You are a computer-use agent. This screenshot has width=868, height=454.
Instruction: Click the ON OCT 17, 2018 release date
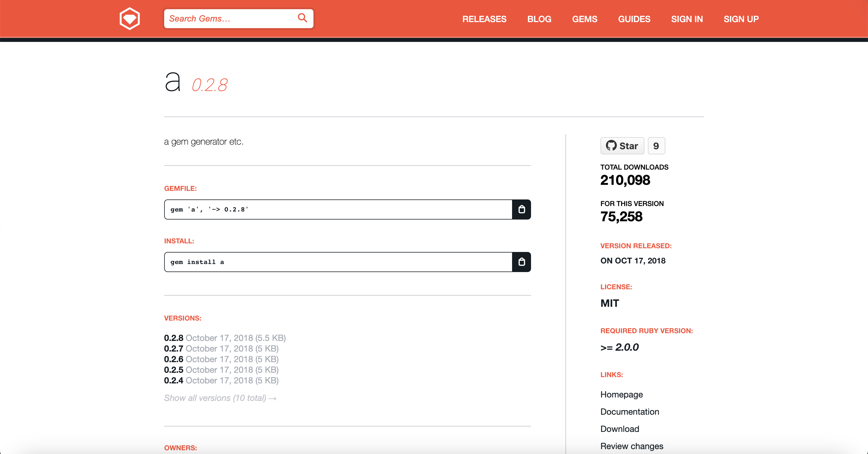point(633,261)
